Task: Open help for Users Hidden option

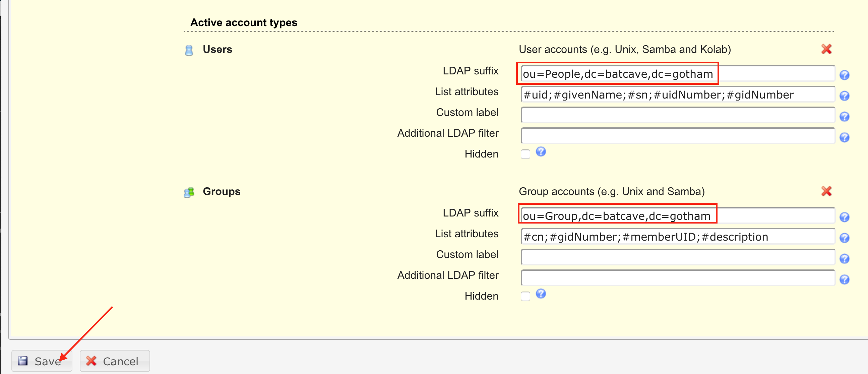Action: pyautogui.click(x=541, y=152)
